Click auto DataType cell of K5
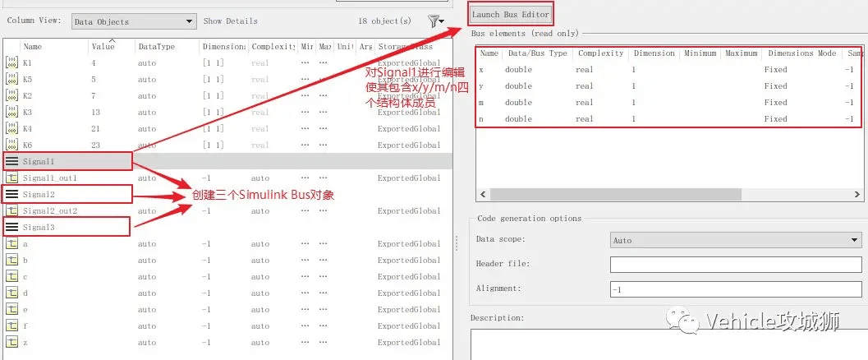This screenshot has width=868, height=360. pos(147,79)
